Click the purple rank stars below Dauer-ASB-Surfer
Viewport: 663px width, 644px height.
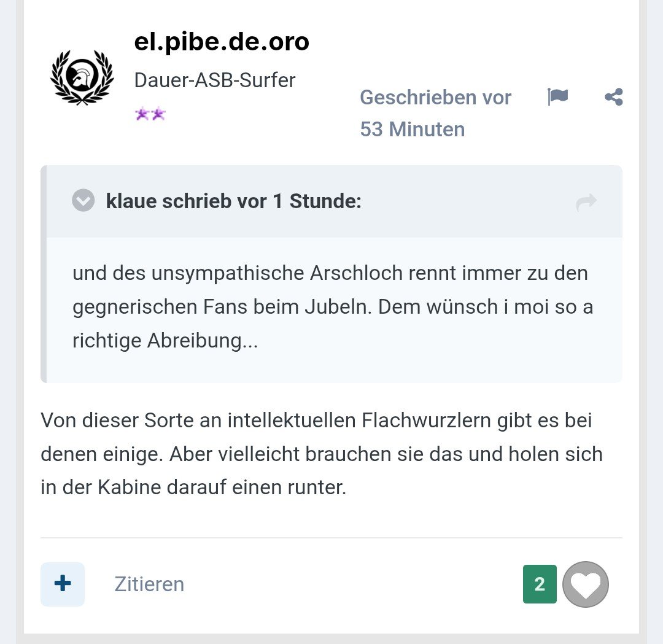pyautogui.click(x=150, y=114)
